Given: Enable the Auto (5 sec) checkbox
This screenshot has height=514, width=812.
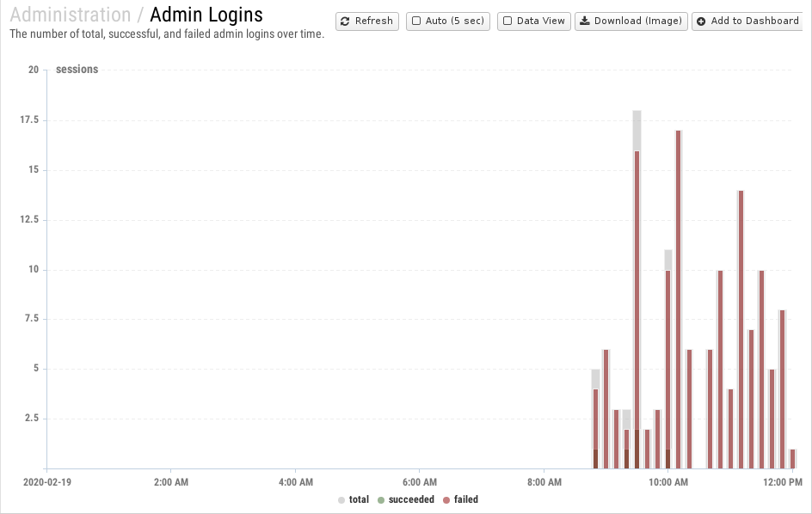Looking at the screenshot, I should 416,21.
